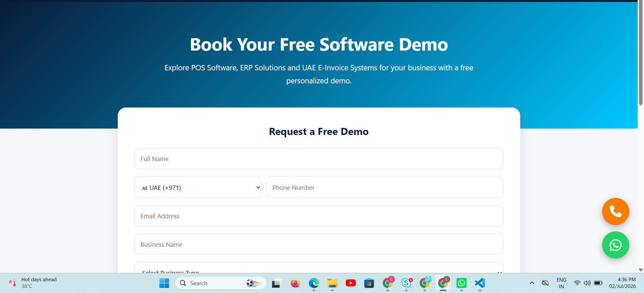The image size is (644, 293).
Task: Click the battery status tray icon
Action: point(598,283)
